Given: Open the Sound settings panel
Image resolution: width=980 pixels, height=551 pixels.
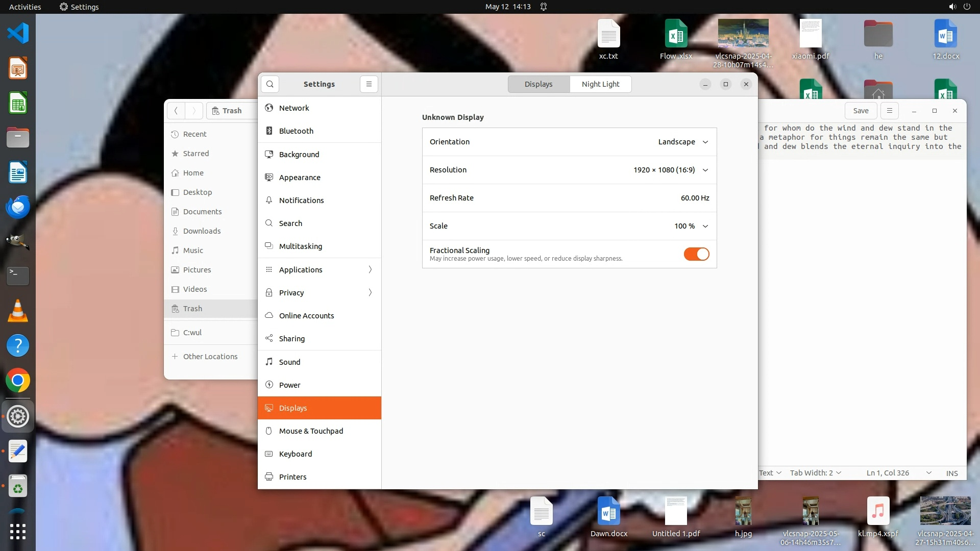Looking at the screenshot, I should coord(289,362).
